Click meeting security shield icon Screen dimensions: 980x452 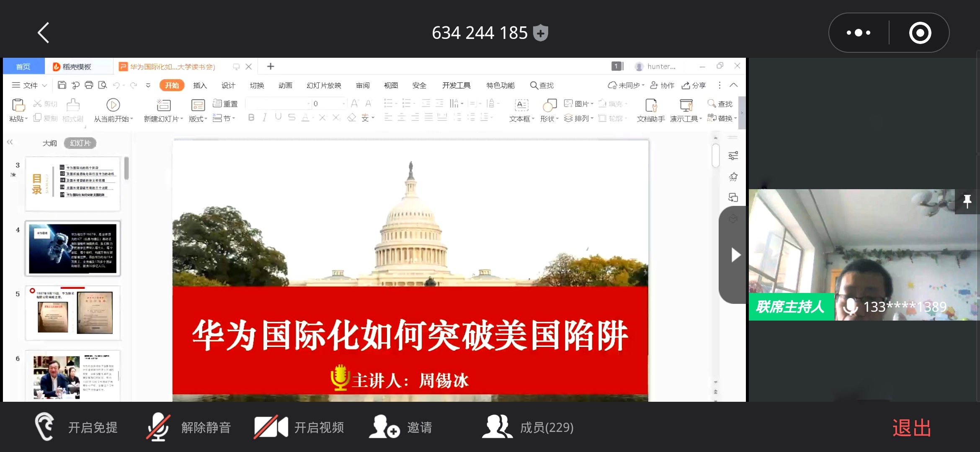click(x=541, y=33)
